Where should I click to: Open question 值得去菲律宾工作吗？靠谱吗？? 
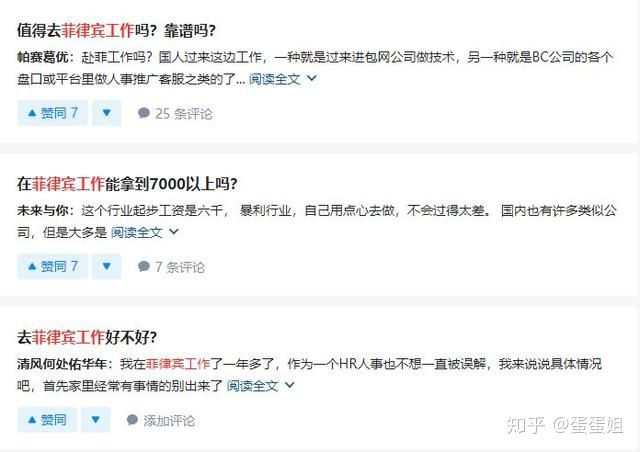click(x=116, y=31)
